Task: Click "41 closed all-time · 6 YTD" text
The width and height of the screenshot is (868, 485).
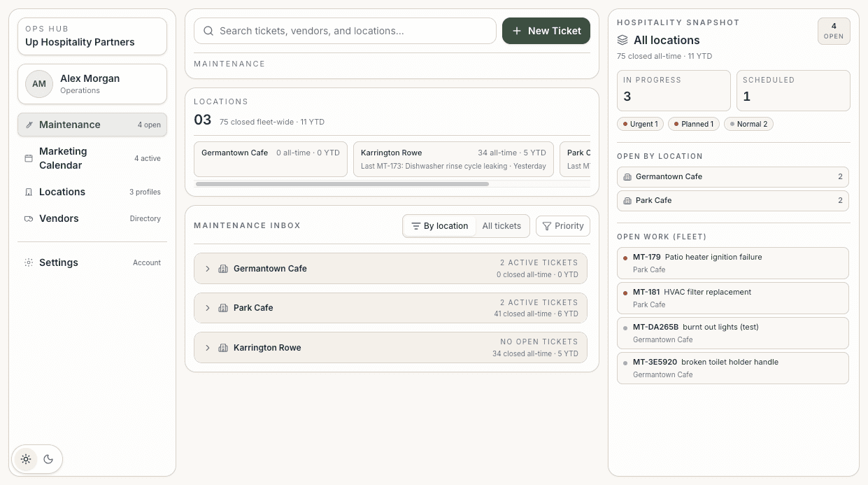Action: pyautogui.click(x=536, y=314)
